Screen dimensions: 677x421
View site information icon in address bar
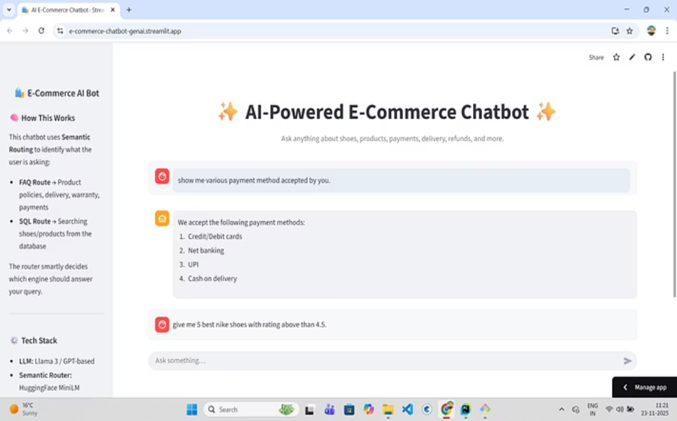pyautogui.click(x=60, y=31)
